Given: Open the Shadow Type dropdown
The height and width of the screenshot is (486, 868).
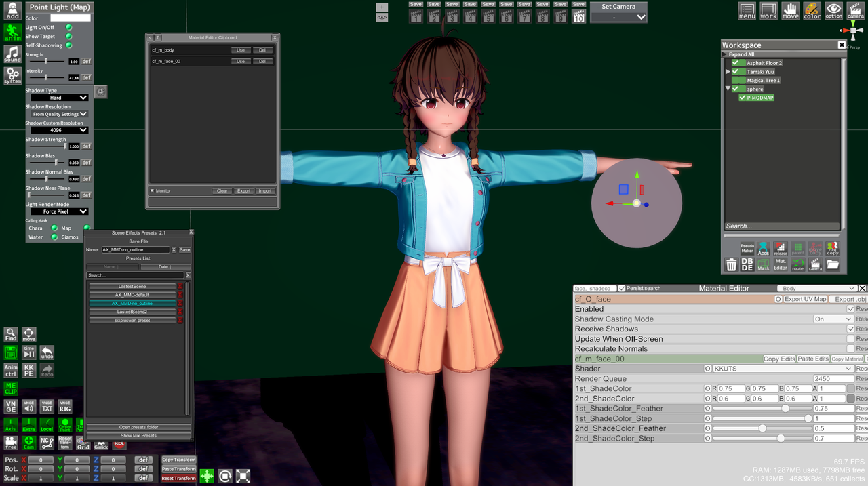Looking at the screenshot, I should (x=60, y=98).
